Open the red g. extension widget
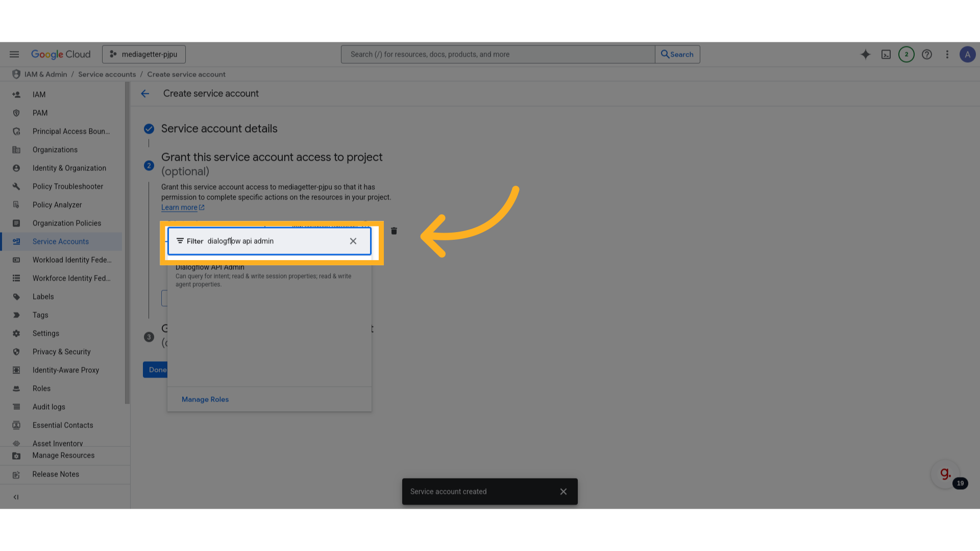This screenshot has height=551, width=980. [945, 474]
